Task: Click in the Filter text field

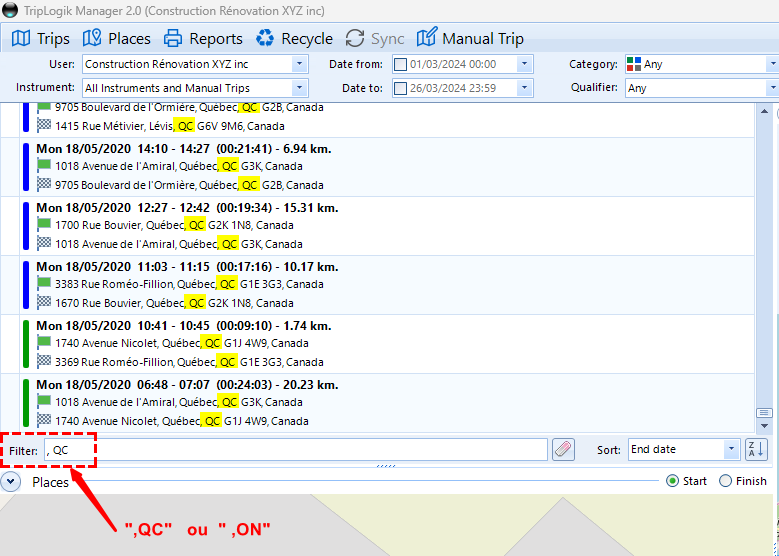Action: tap(296, 450)
